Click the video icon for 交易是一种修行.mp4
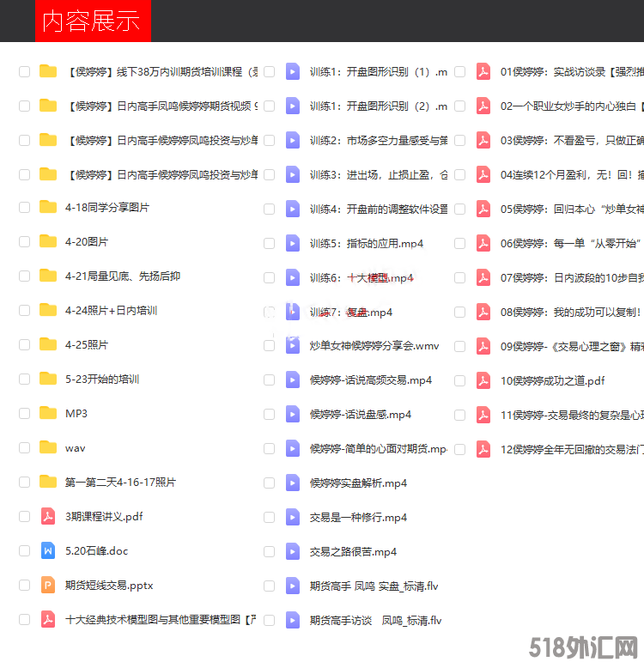The image size is (644, 668). pos(293,518)
